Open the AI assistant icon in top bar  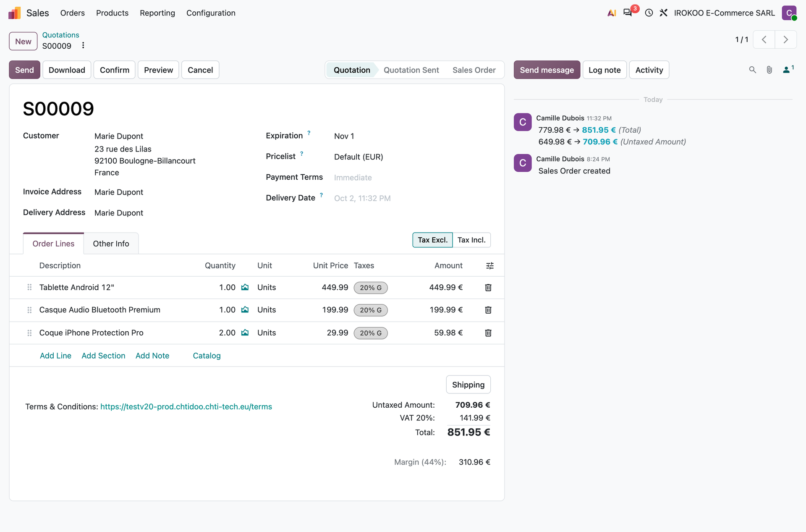[x=612, y=13]
